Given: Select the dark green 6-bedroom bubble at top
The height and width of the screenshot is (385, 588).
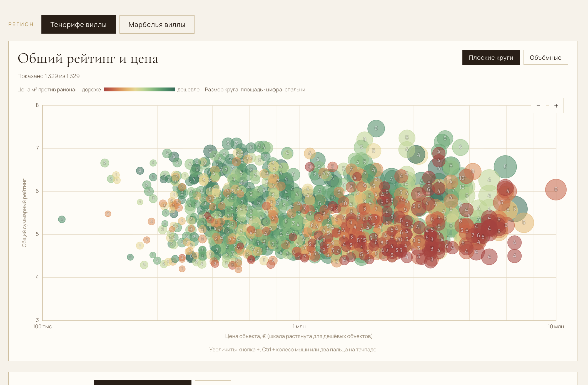Looking at the screenshot, I should [x=376, y=128].
